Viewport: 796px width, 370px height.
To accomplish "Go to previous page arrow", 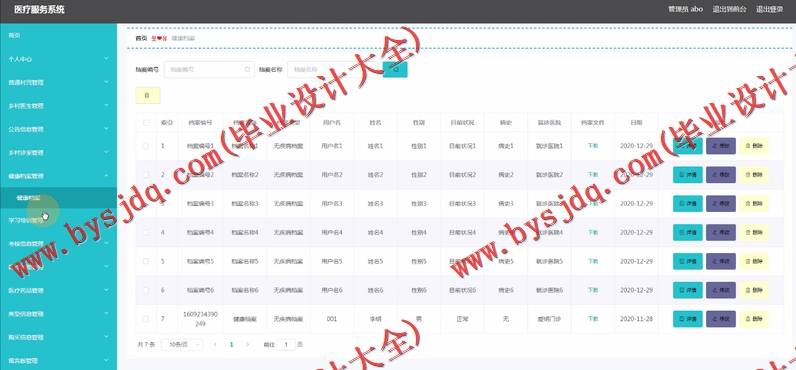I will coord(215,344).
